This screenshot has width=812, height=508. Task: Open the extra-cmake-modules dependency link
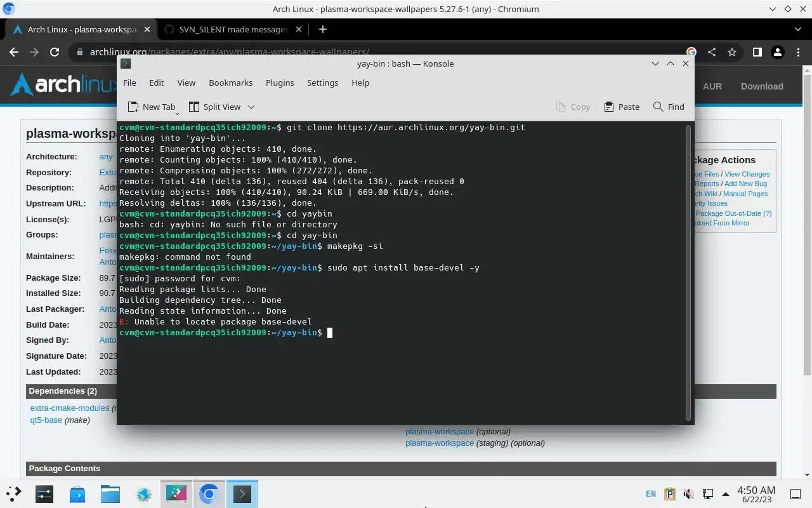coord(70,408)
